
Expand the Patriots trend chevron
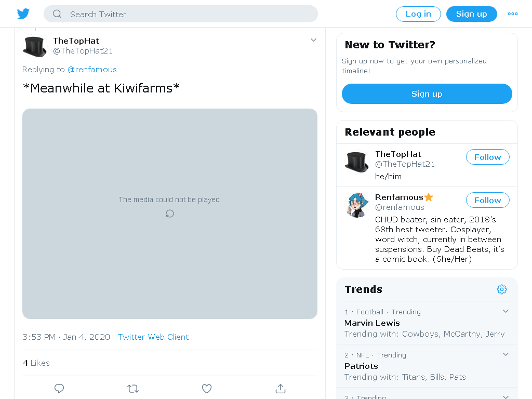point(506,354)
